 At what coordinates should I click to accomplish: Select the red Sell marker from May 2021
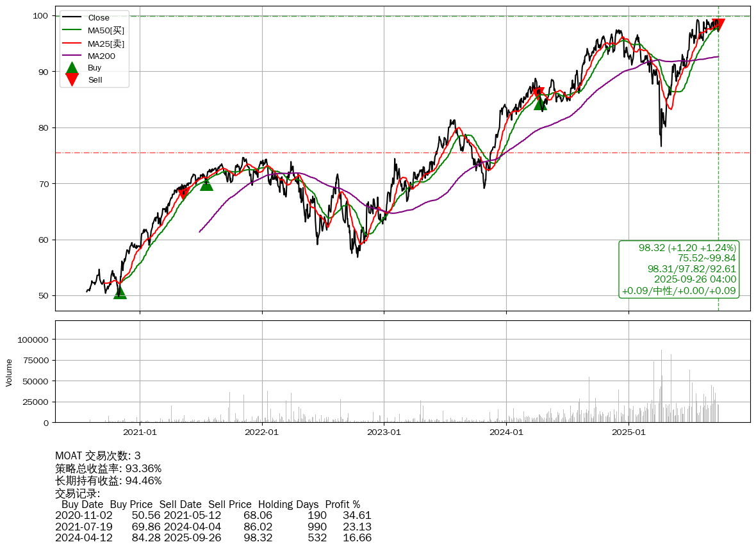click(x=184, y=193)
